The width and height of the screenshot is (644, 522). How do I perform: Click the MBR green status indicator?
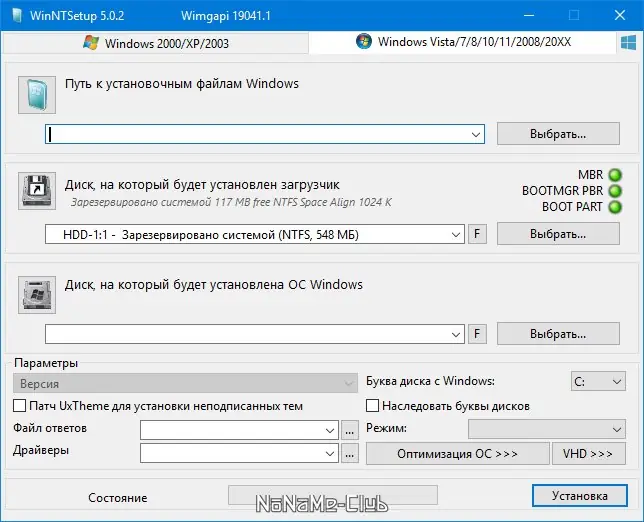tap(615, 175)
